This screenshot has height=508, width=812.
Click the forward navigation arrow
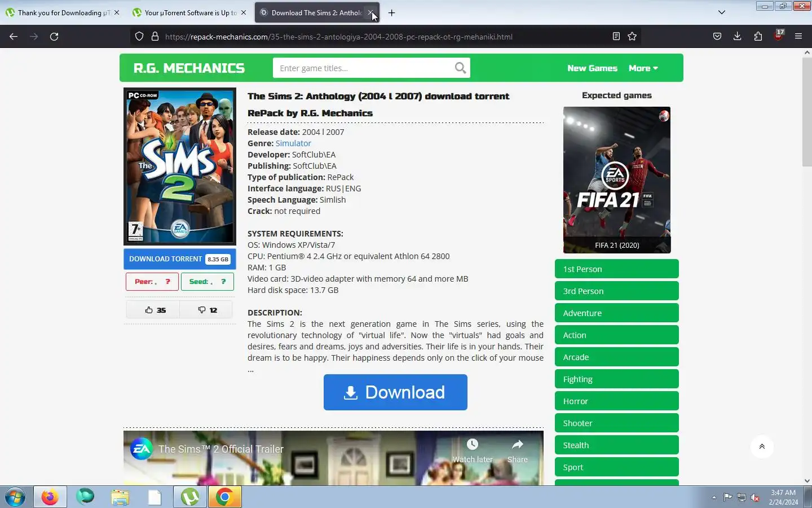34,37
